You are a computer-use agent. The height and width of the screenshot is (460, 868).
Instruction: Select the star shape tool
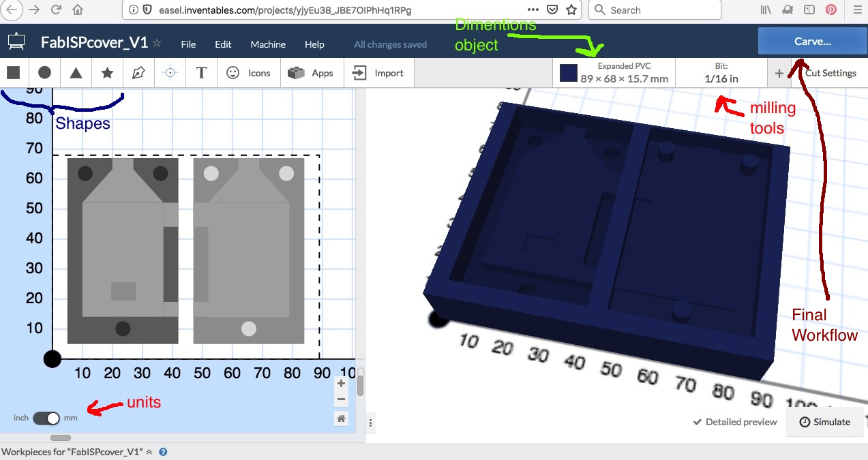tap(108, 73)
